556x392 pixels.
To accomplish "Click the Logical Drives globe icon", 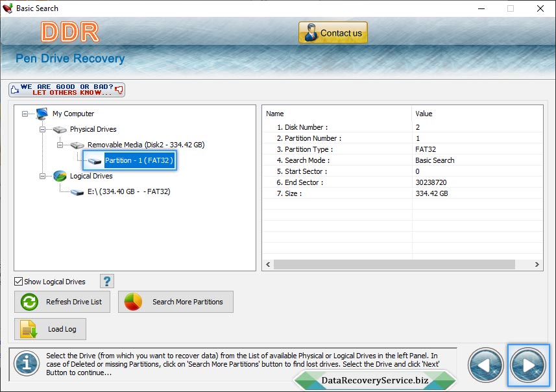I will click(x=60, y=176).
